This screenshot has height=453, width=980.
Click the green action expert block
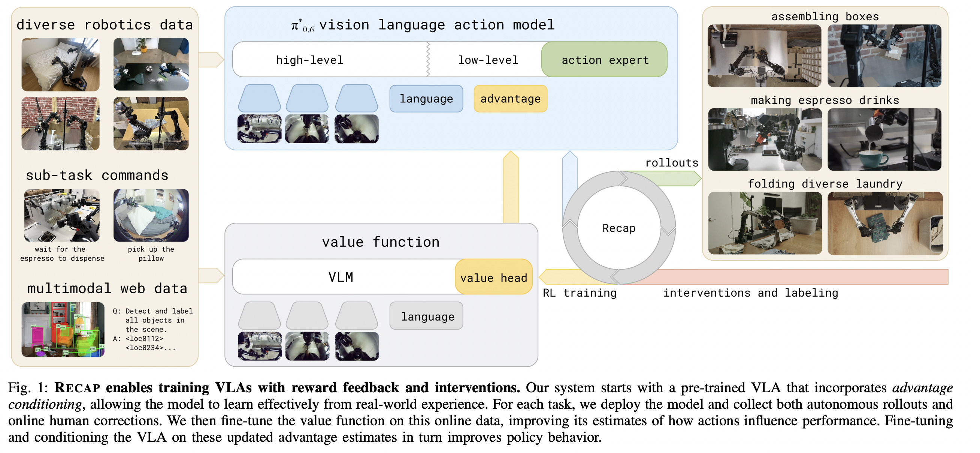(x=604, y=60)
